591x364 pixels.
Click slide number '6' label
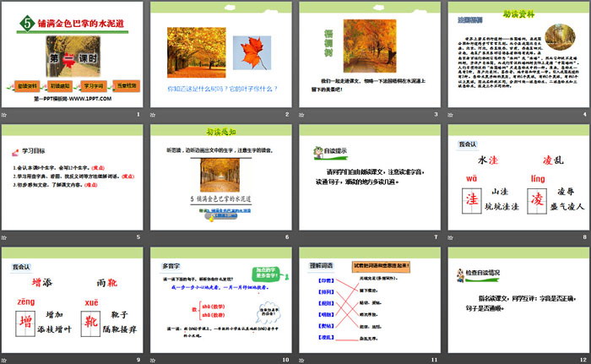click(x=287, y=237)
